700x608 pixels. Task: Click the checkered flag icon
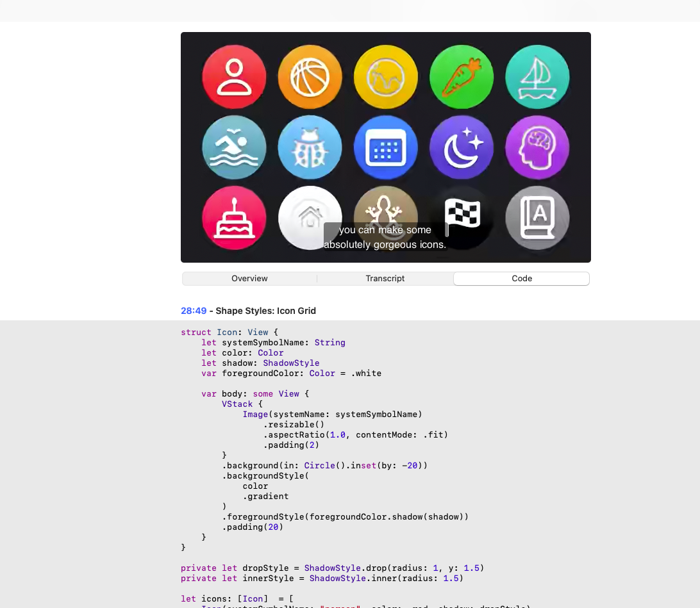coord(462,213)
